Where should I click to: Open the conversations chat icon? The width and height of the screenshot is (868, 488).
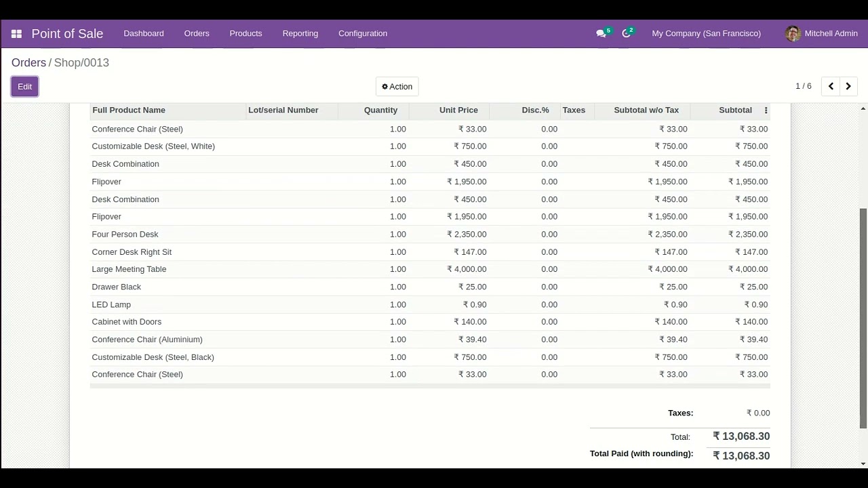[601, 33]
